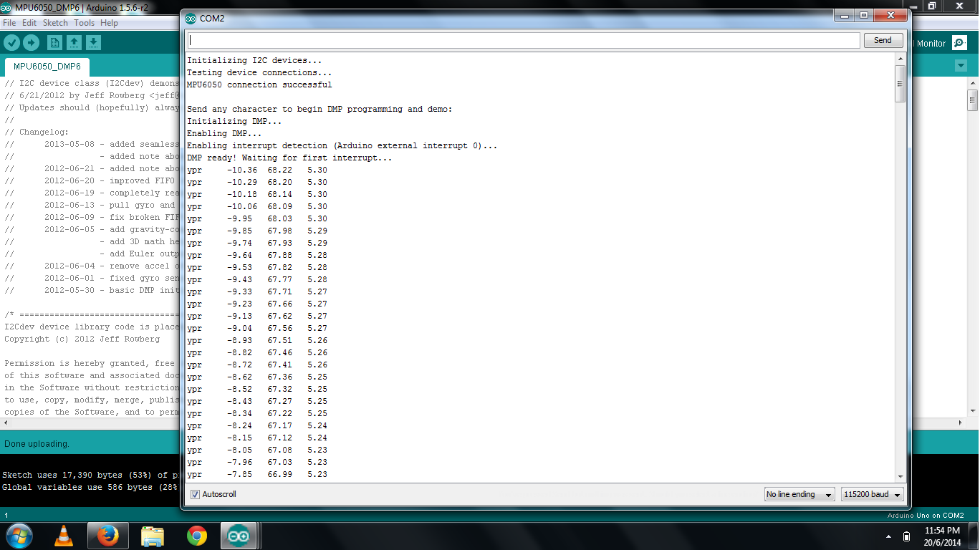This screenshot has height=550, width=980.
Task: Open the Help menu
Action: click(x=109, y=23)
